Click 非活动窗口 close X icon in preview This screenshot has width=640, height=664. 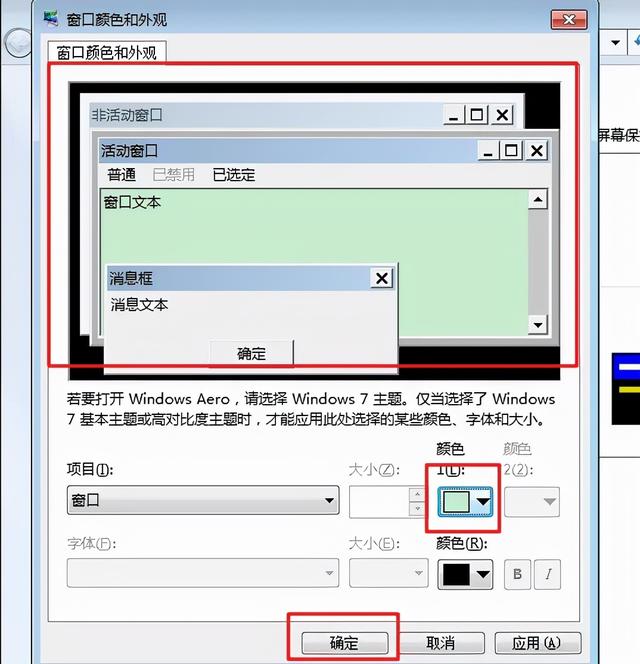pyautogui.click(x=502, y=115)
